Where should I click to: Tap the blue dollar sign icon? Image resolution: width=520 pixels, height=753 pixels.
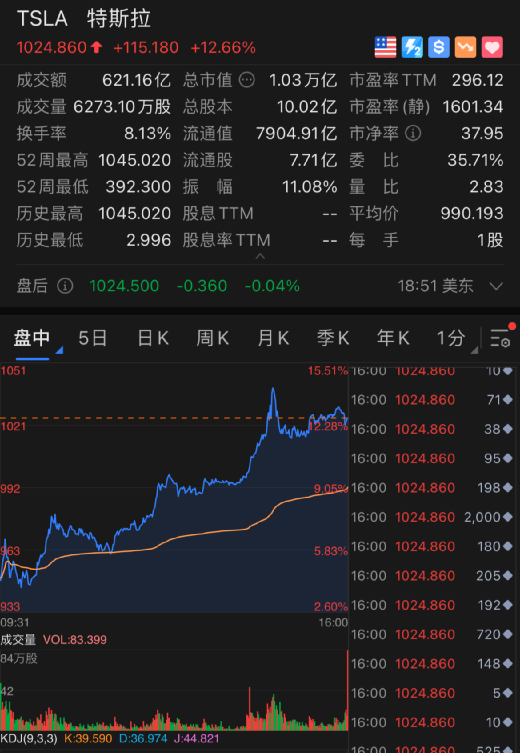(438, 47)
